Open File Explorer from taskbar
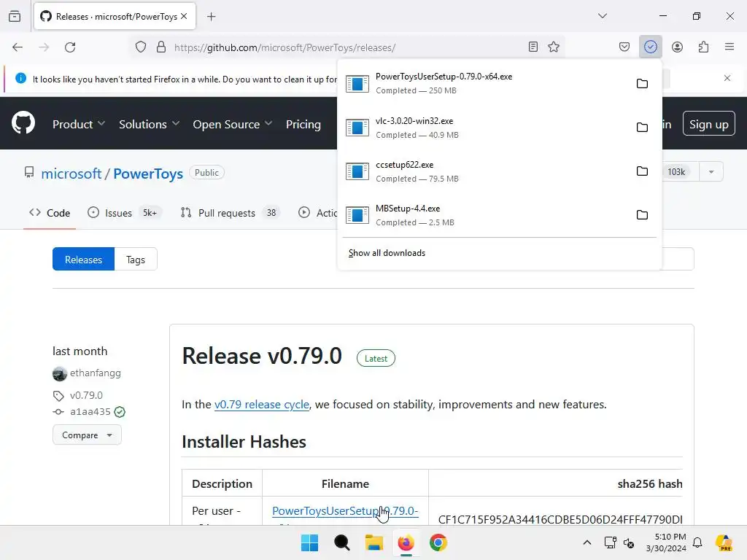 coord(374,542)
